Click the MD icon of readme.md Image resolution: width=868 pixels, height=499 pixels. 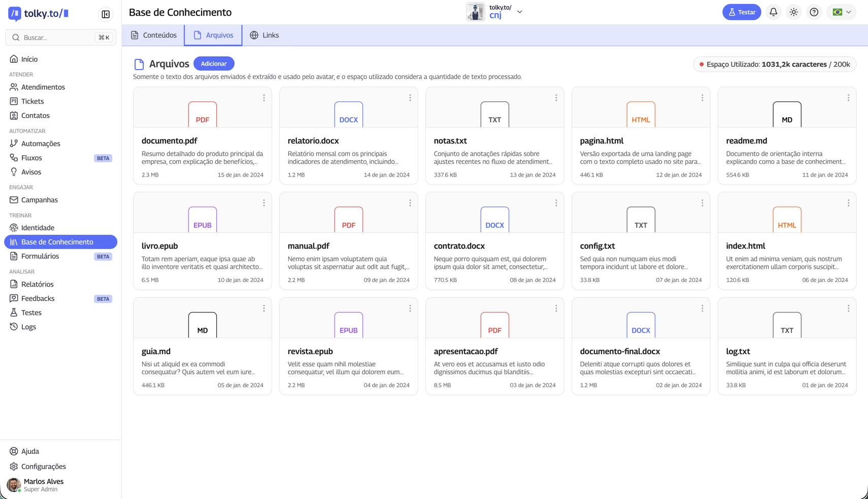787,115
